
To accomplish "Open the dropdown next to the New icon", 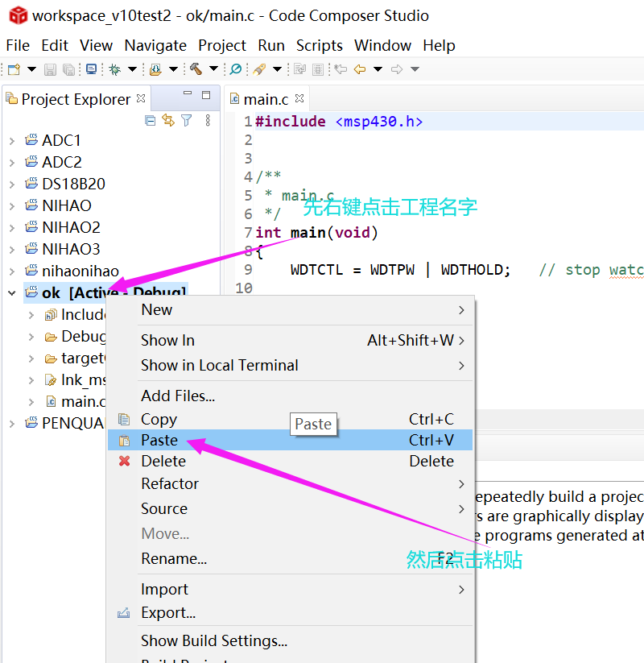I will tap(30, 69).
